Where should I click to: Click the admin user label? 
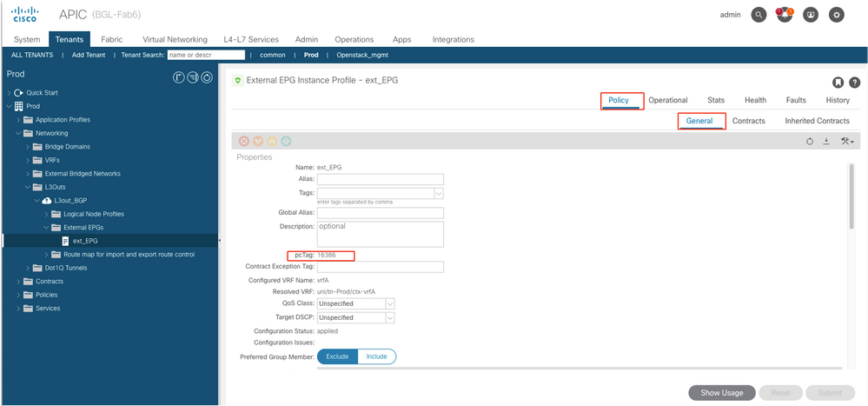(730, 15)
